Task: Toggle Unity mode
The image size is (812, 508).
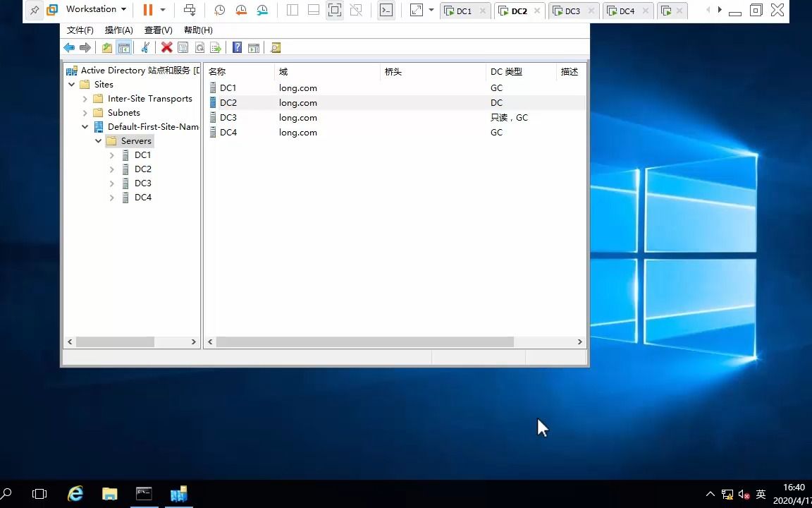Action: (356, 10)
